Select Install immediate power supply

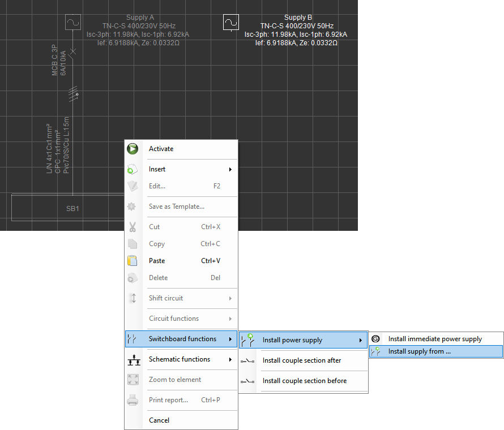pos(436,339)
